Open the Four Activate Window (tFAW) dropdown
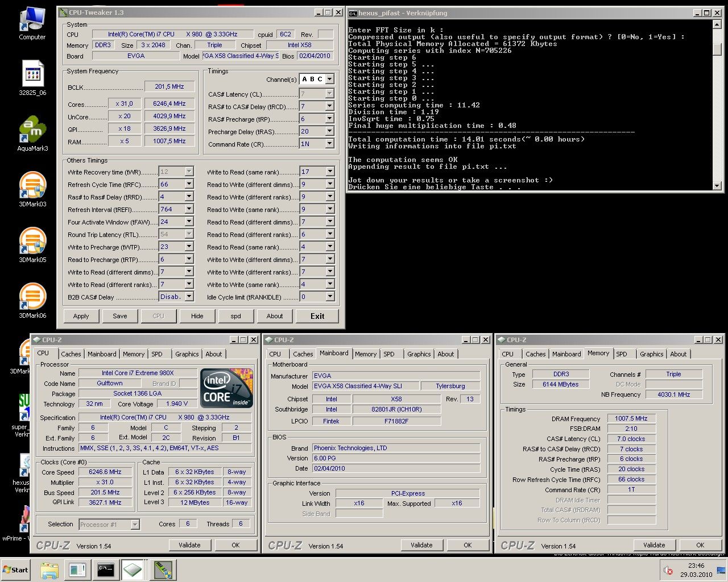Screen dimensions: 728x582 pyautogui.click(x=189, y=222)
